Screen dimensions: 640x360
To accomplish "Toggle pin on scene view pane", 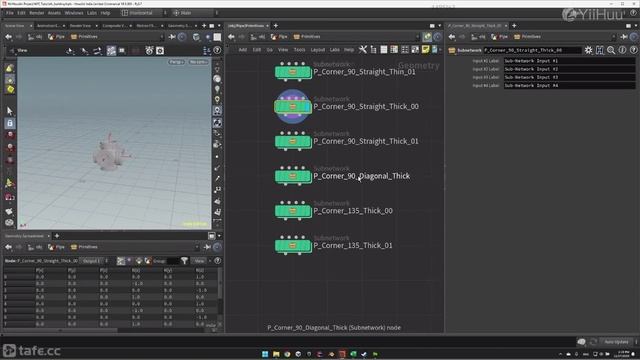I will [172, 37].
